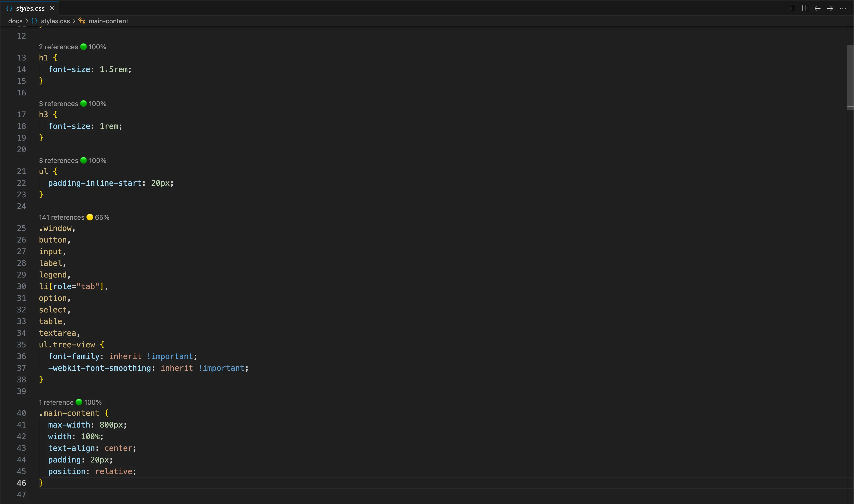854x504 pixels.
Task: Click line number 46 in the gutter
Action: pos(21,483)
